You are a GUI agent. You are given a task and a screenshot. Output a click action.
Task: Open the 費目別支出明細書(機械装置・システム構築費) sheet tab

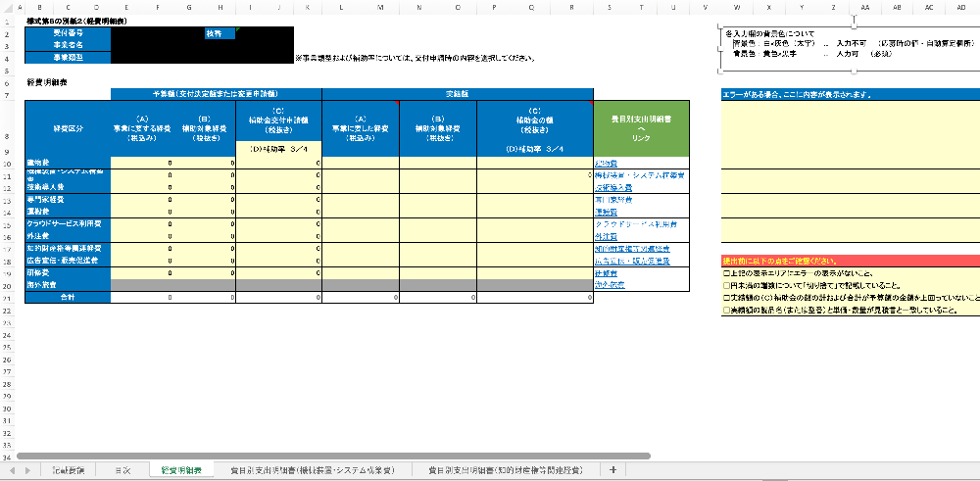(x=312, y=470)
